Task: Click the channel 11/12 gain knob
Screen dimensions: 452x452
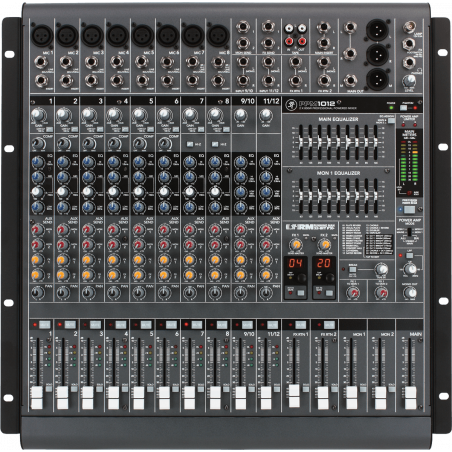Action: coord(266,115)
